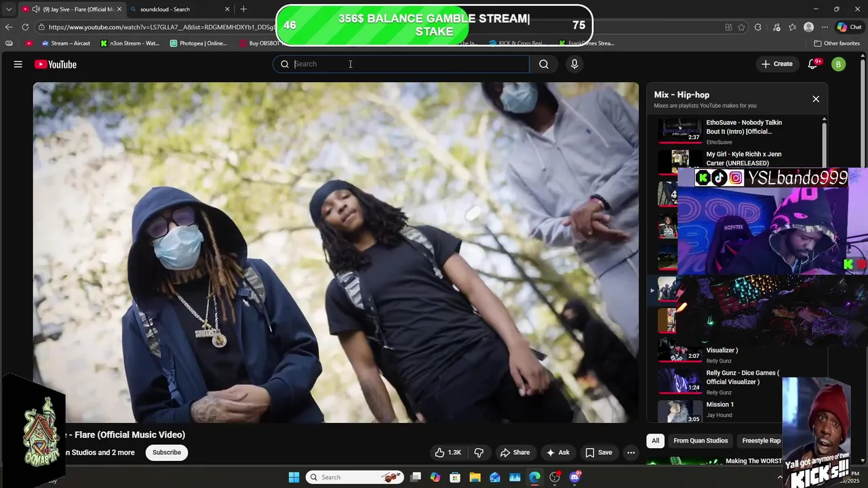
Task: Like the video with 1.3K likes
Action: point(448,453)
